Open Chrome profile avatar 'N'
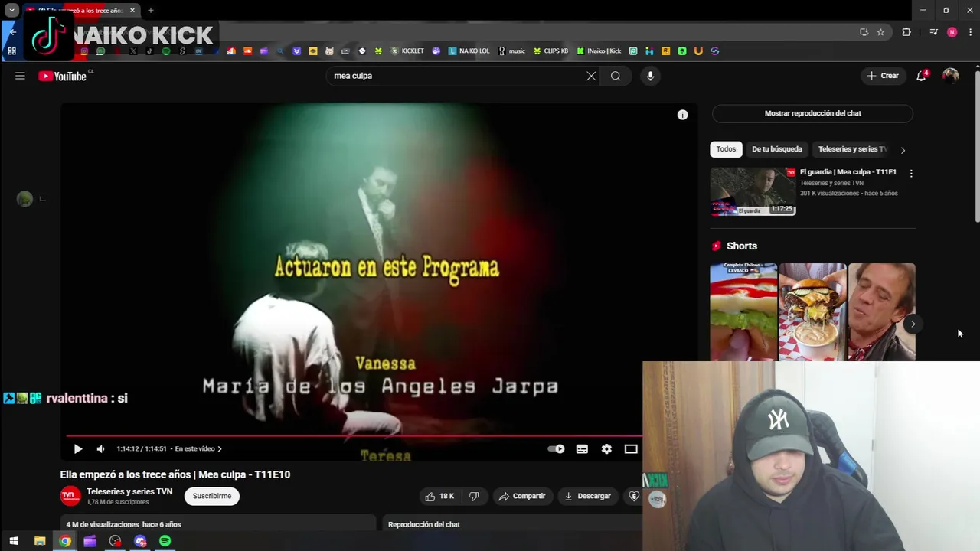980x551 pixels. coord(952,32)
